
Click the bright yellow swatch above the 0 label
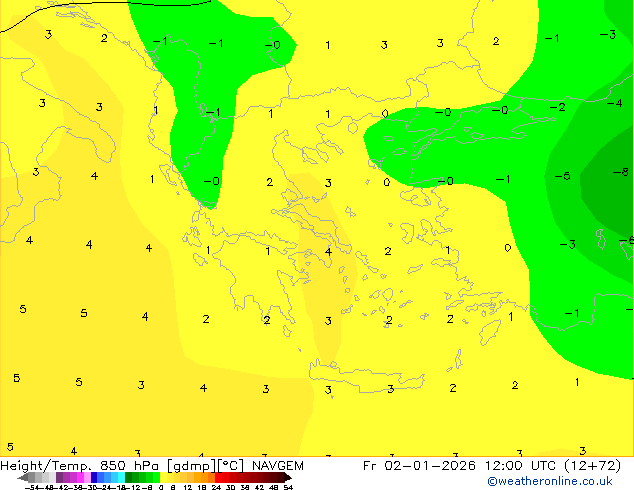coord(163,477)
